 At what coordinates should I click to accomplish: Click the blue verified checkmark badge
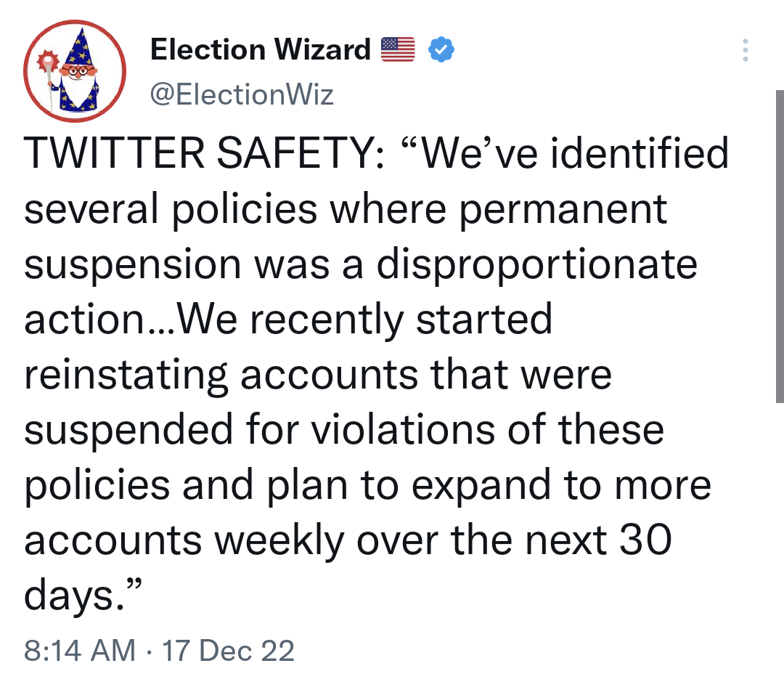pyautogui.click(x=441, y=49)
